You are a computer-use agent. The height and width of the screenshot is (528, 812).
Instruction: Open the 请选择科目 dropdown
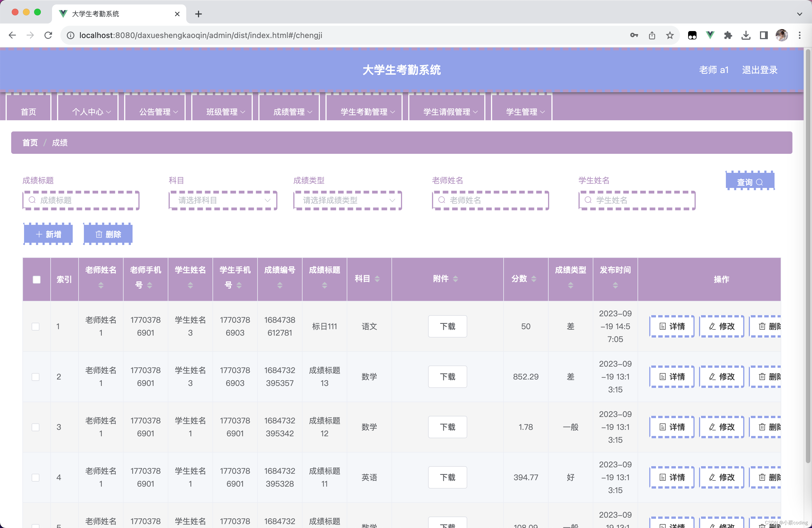[223, 200]
